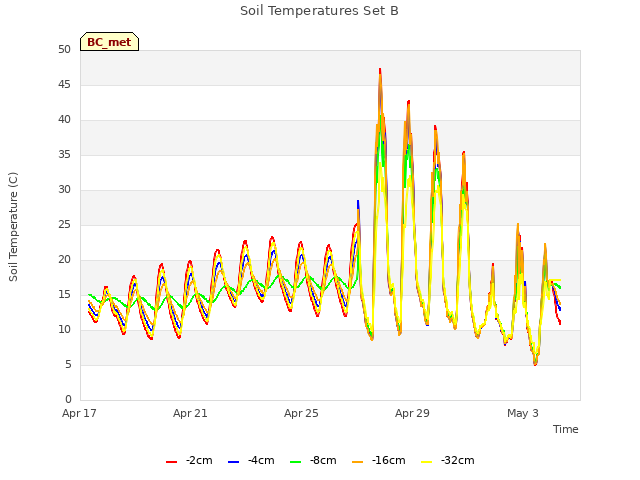Screen dimensions: 640x480
Task: Click the 15 y-axis tick label
Action: click(x=64, y=295)
